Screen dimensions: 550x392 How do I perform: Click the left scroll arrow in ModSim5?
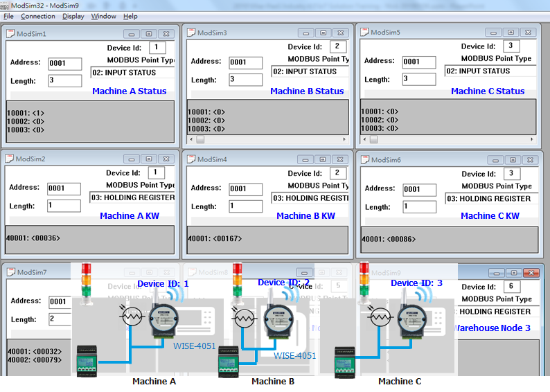(365, 139)
